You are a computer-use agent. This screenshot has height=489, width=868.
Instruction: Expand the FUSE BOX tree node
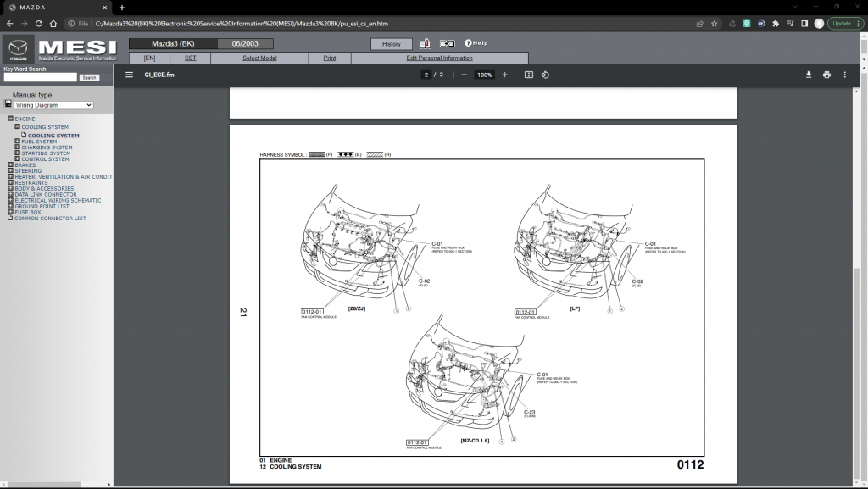(10, 212)
